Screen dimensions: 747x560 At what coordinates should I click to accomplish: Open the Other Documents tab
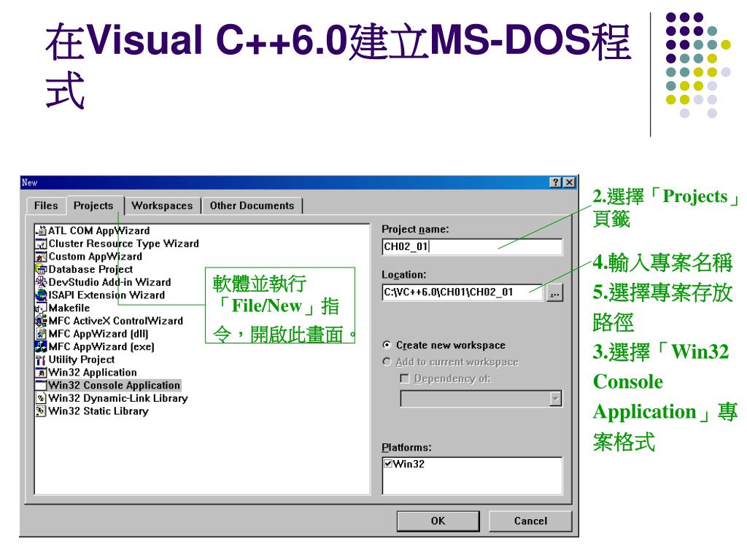pos(252,206)
